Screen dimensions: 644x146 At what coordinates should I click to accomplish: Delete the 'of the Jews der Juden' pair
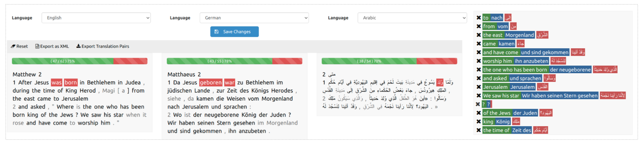479,113
